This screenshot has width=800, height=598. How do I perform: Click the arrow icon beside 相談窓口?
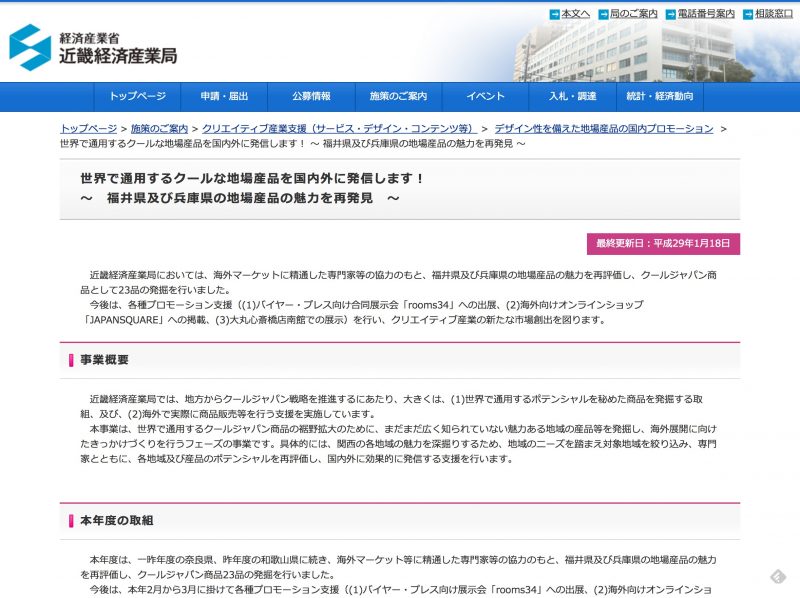pyautogui.click(x=748, y=14)
